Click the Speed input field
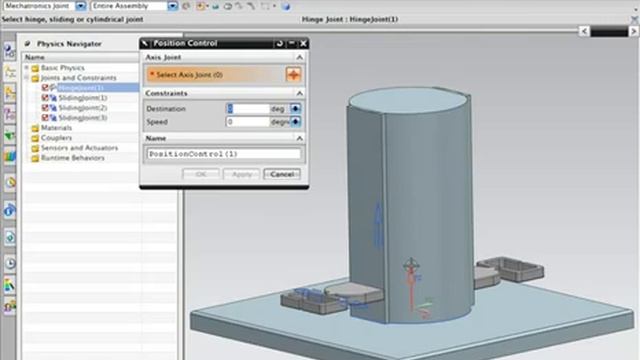The height and width of the screenshot is (360, 640). tap(248, 122)
